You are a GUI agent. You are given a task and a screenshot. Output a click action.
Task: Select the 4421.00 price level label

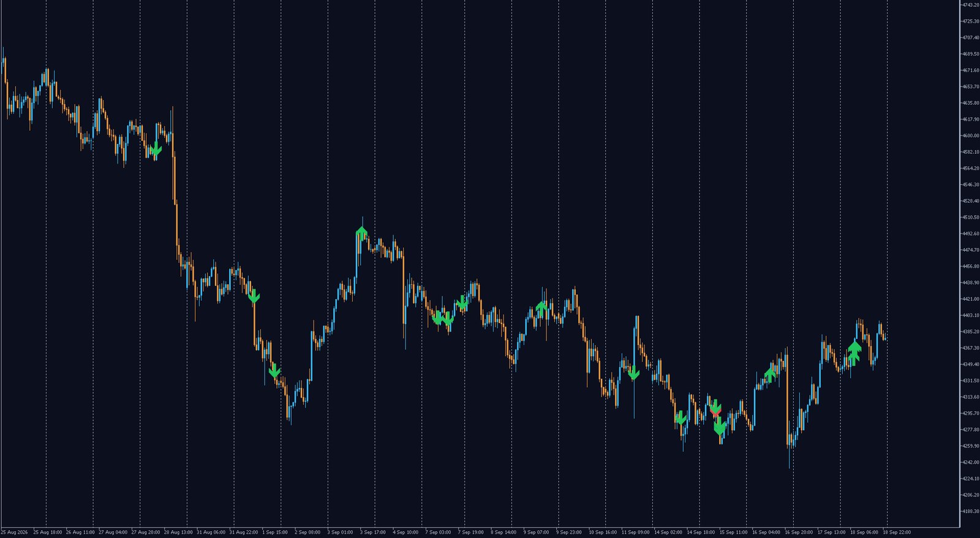(x=971, y=299)
